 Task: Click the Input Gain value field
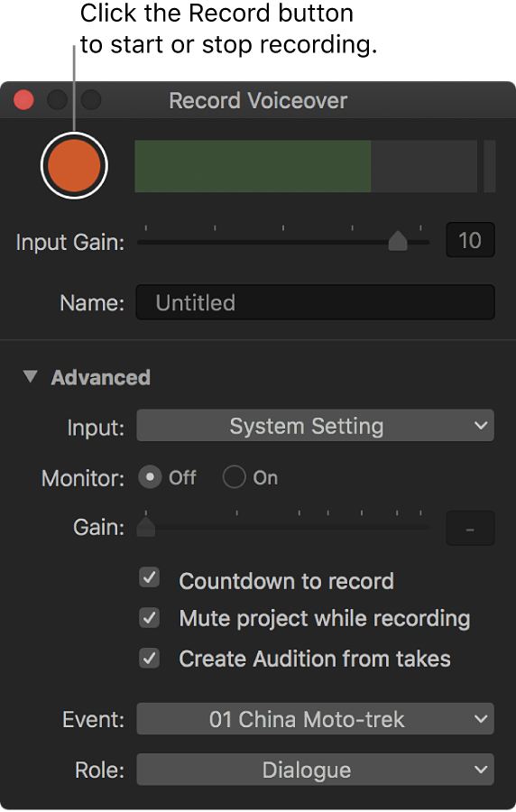pos(470,240)
